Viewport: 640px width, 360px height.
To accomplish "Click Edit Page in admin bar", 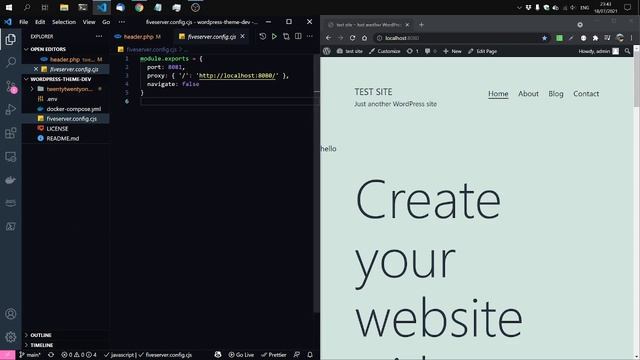I will click(482, 51).
